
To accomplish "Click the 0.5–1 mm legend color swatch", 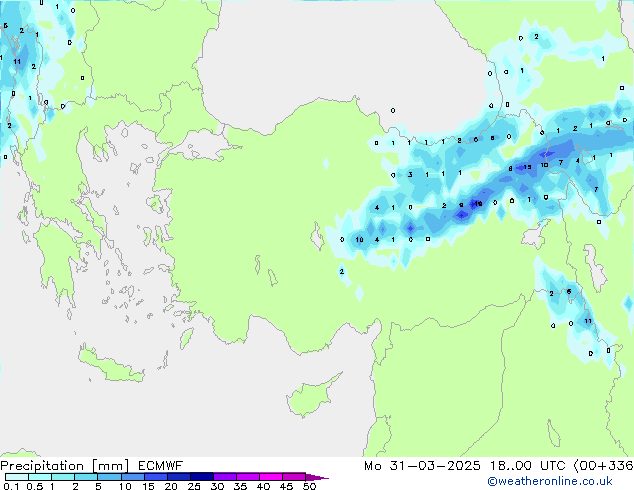I will pos(40,477).
